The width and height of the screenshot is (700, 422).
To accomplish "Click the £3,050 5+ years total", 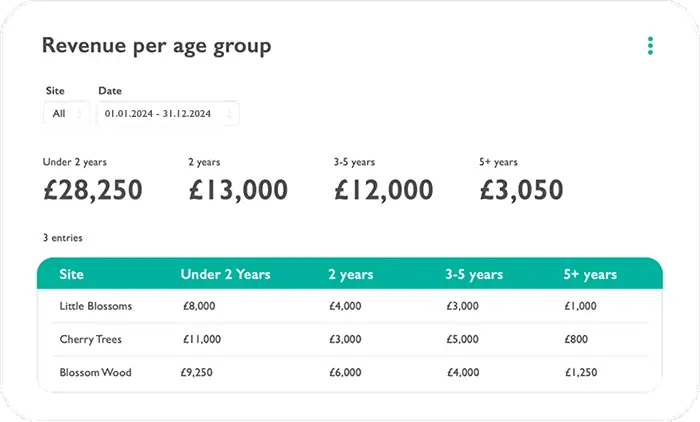I will (521, 189).
